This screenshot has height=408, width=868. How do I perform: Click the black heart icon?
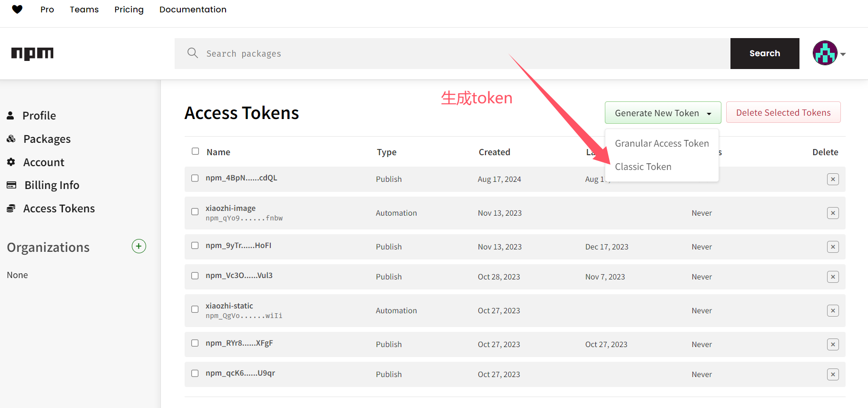[17, 10]
